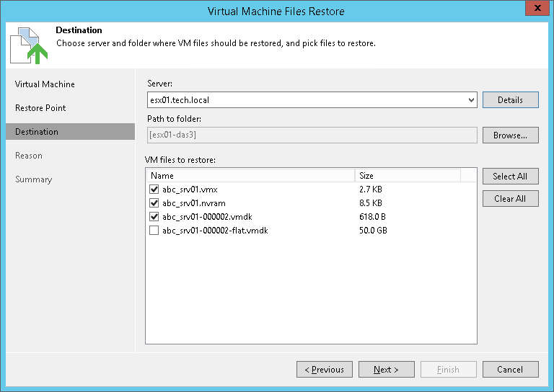Image resolution: width=554 pixels, height=392 pixels.
Task: Click the Details button
Action: pyautogui.click(x=510, y=100)
